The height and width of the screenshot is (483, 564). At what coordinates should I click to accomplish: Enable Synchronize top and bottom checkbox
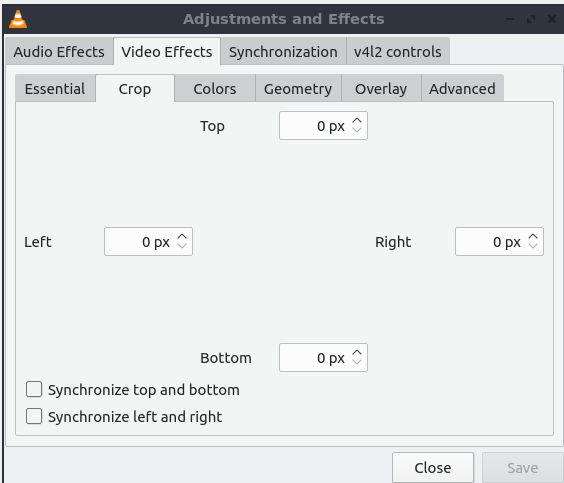pos(34,389)
